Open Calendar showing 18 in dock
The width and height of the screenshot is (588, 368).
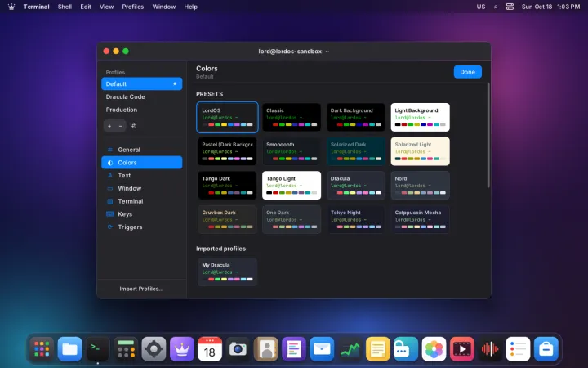click(210, 349)
